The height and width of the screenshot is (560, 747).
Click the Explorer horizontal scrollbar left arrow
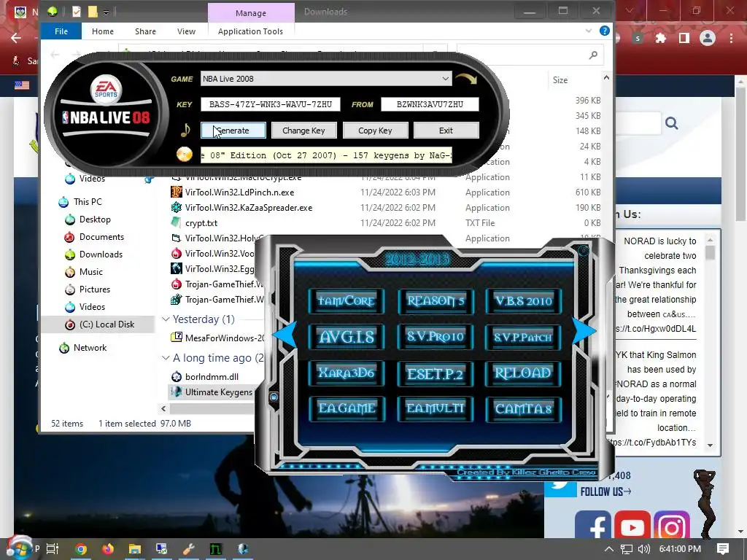[163, 408]
